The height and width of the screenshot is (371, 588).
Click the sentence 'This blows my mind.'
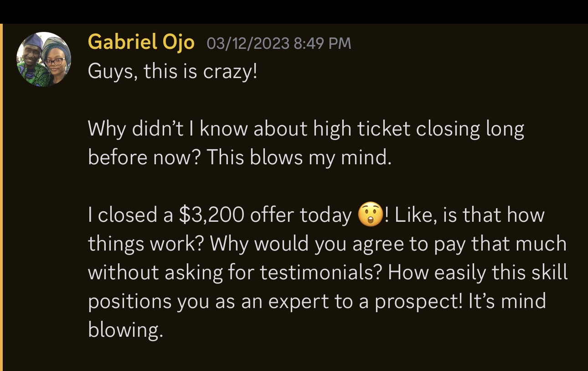[x=299, y=158]
